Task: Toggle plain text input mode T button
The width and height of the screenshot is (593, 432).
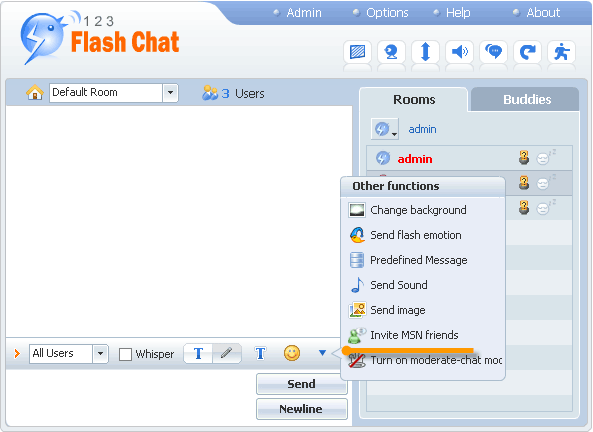Action: [x=198, y=354]
